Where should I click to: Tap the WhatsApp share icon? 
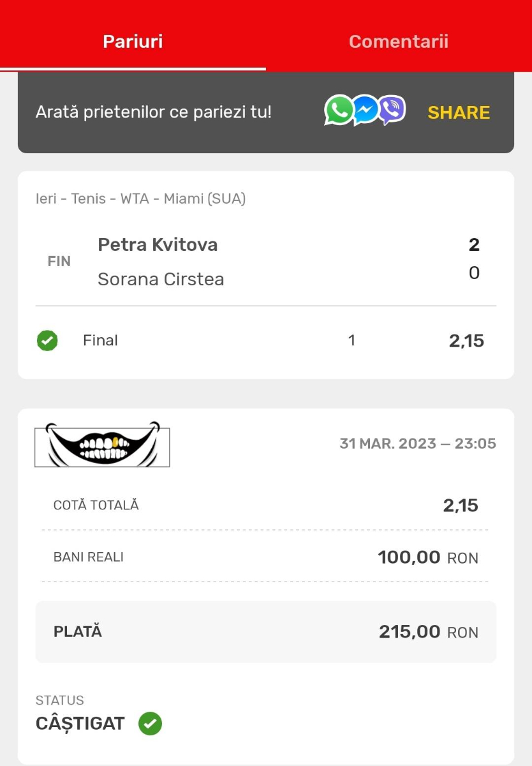(339, 110)
